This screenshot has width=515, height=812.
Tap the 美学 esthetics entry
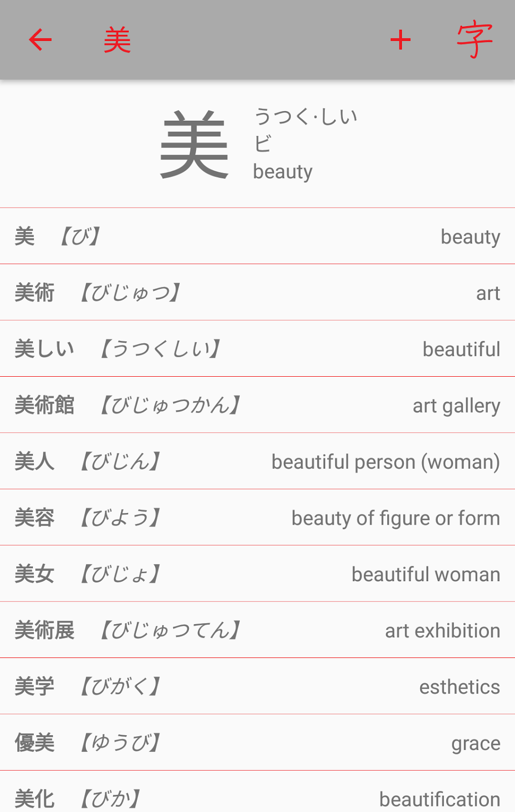[x=257, y=687]
